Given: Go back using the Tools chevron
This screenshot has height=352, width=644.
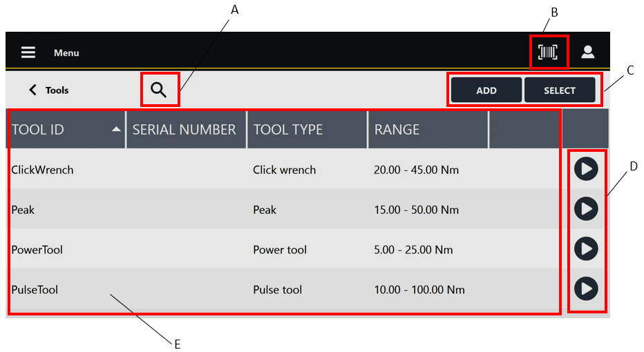Looking at the screenshot, I should (x=32, y=90).
